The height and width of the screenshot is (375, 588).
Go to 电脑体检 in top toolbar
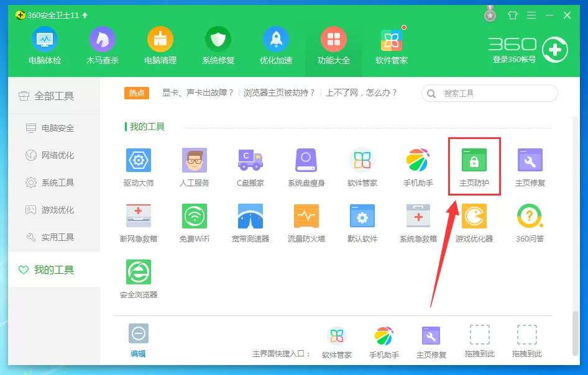pos(45,46)
